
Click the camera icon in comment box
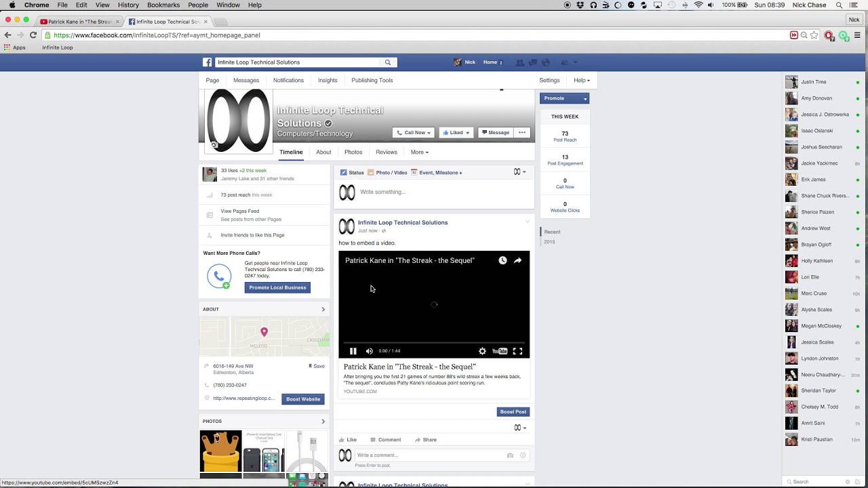pyautogui.click(x=510, y=455)
